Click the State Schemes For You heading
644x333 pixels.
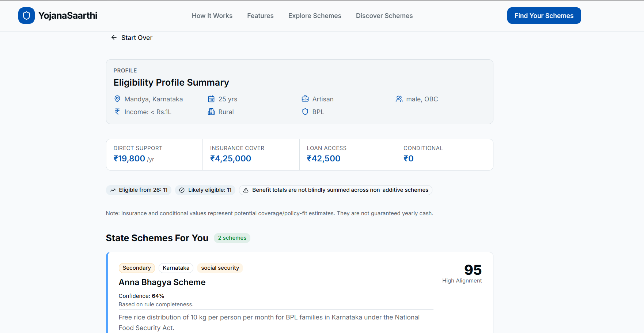pyautogui.click(x=157, y=238)
